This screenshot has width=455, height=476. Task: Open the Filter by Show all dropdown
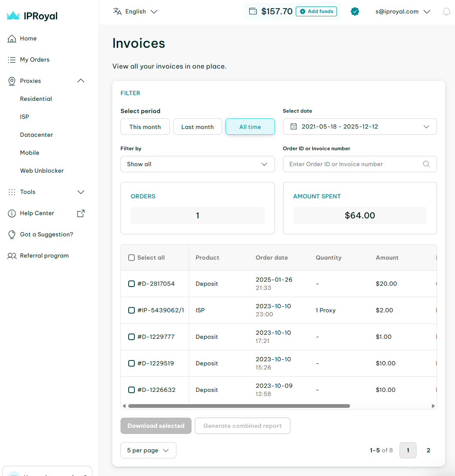coord(197,164)
